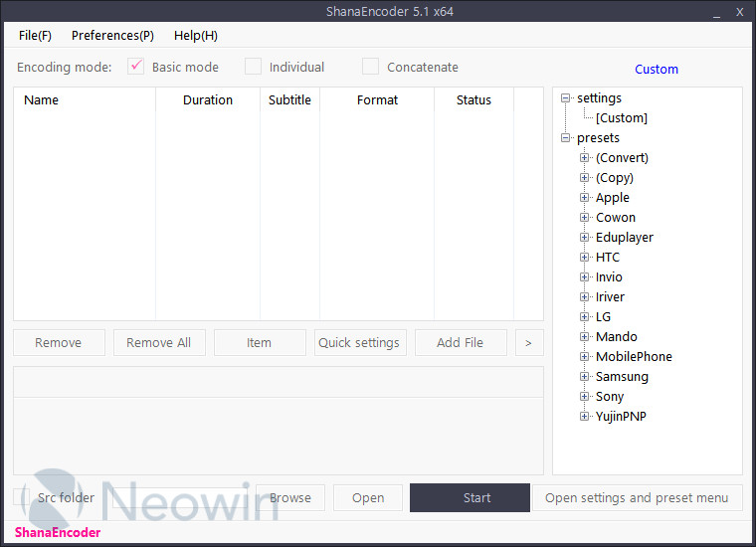Expand the Cowon preset group

click(x=584, y=218)
